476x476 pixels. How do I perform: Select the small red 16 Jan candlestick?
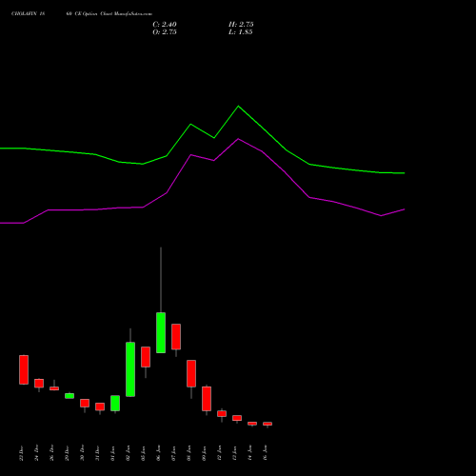click(268, 424)
